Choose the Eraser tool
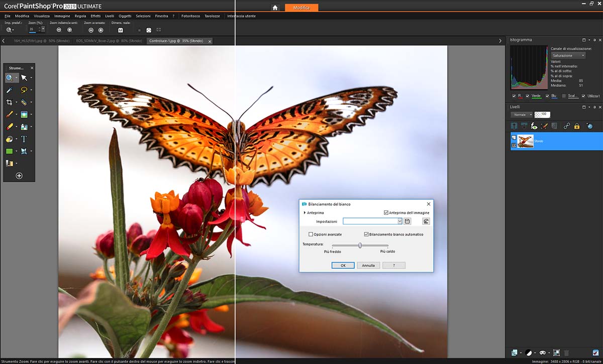 pyautogui.click(x=10, y=127)
